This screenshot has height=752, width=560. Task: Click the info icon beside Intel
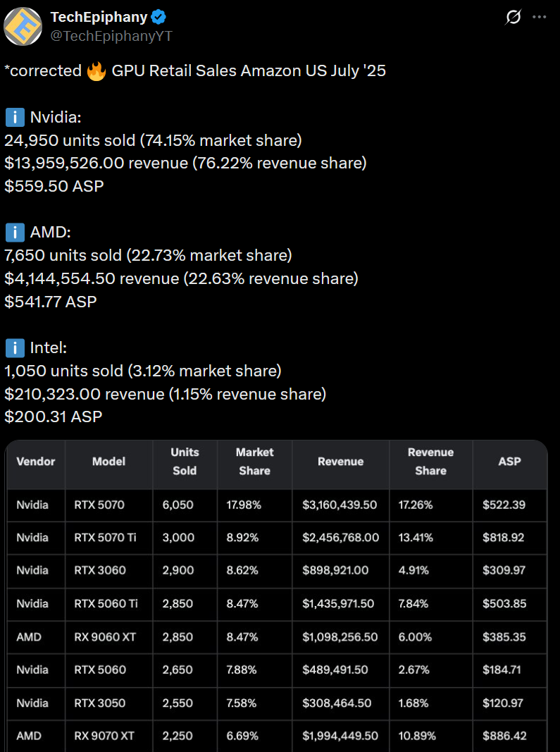coord(15,347)
